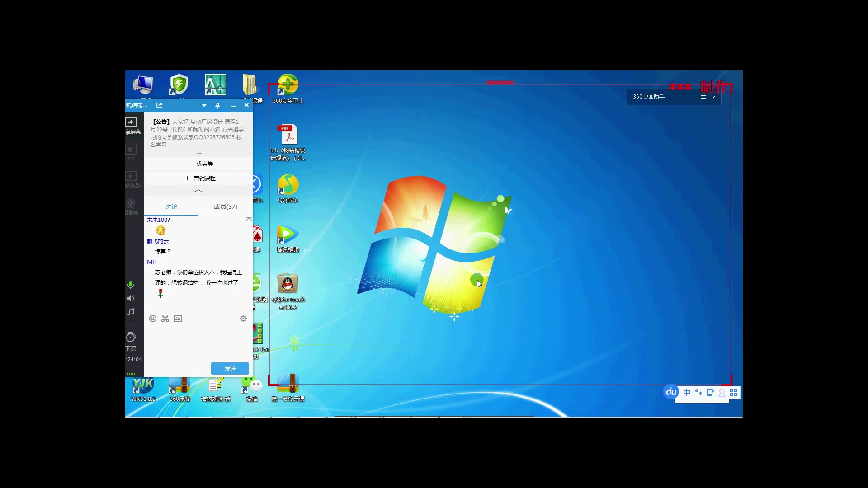The image size is (868, 488).
Task: Open 360桌面助手 hamburger menu
Action: (703, 97)
